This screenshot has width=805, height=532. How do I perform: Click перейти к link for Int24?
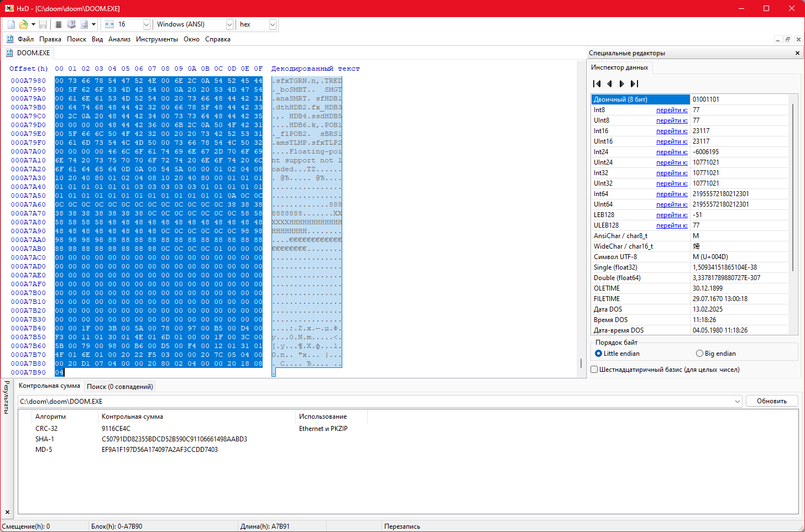672,152
